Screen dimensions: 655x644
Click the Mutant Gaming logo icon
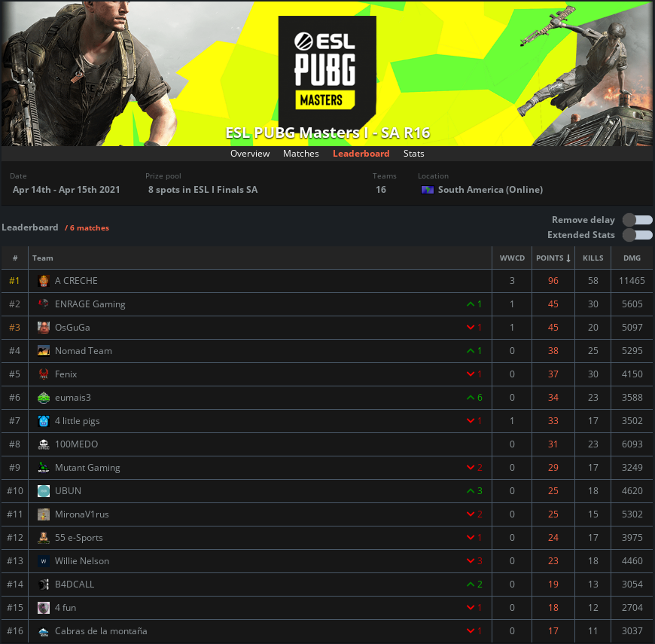(x=43, y=467)
